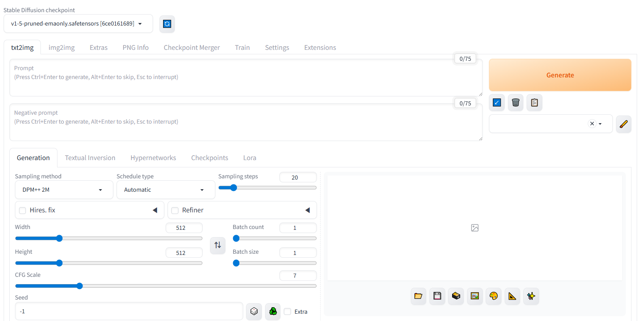Screen dimensions: 644x321
Task: Tick the Extra seed checkbox
Action: (x=287, y=311)
